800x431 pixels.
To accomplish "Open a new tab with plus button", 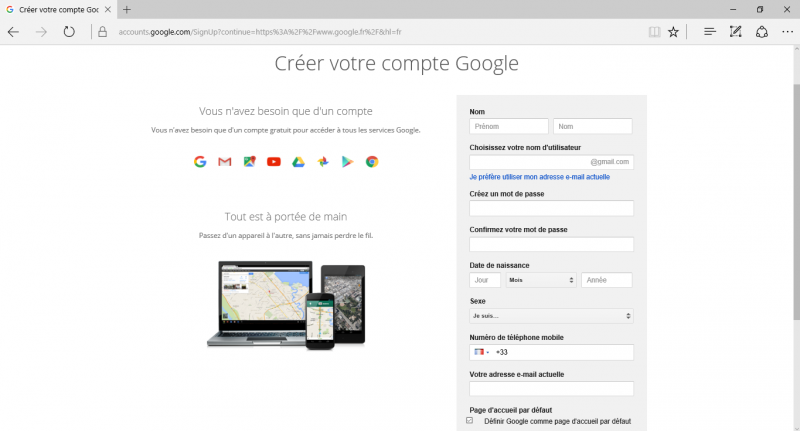I will (x=127, y=9).
